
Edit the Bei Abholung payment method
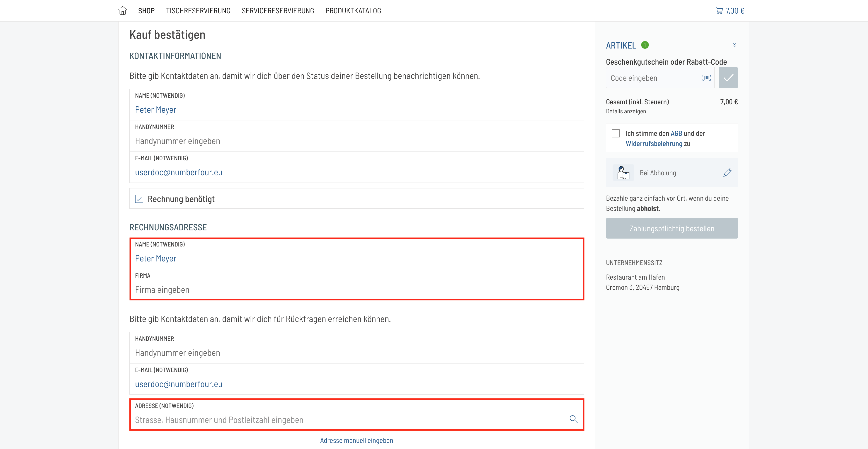(727, 173)
